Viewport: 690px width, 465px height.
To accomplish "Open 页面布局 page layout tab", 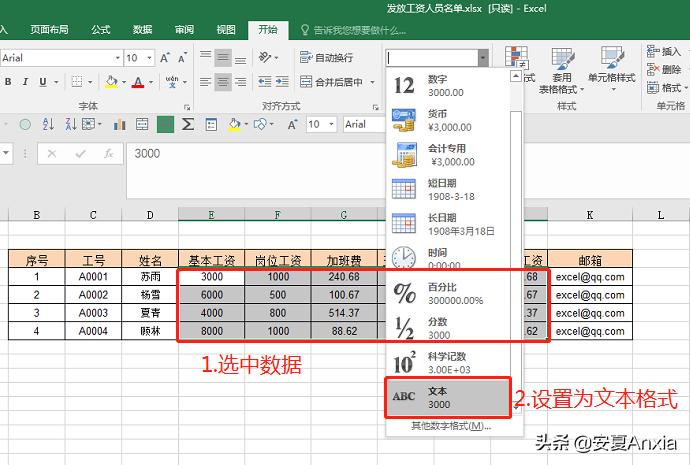I will coord(49,29).
